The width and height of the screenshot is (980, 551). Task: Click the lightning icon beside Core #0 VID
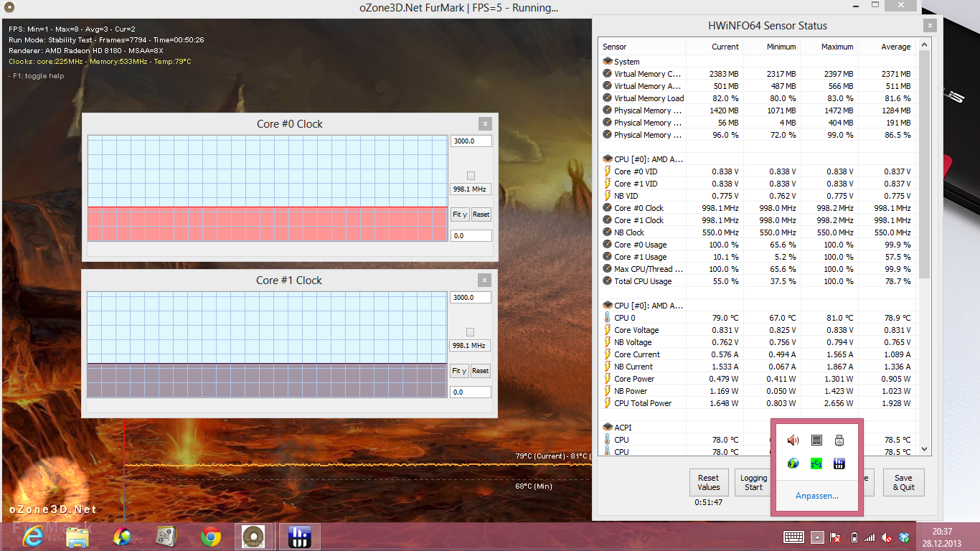[x=608, y=171]
